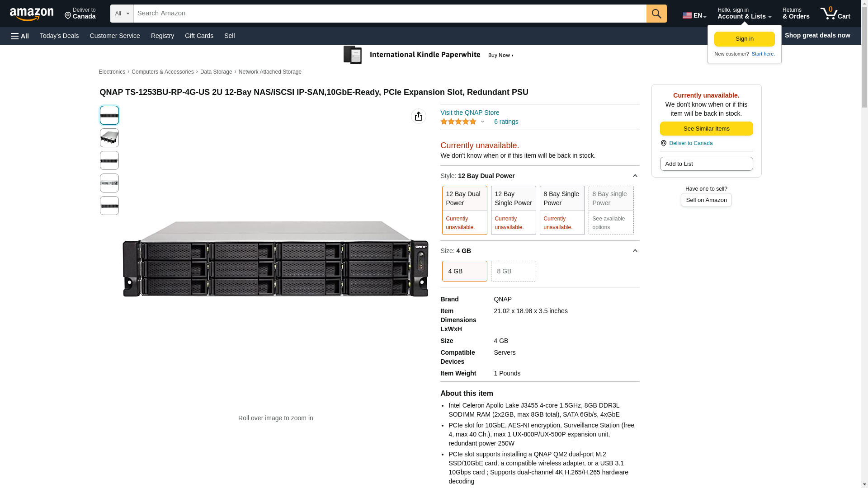This screenshot has width=868, height=488.
Task: Visit the QNAP Store link
Action: [469, 113]
